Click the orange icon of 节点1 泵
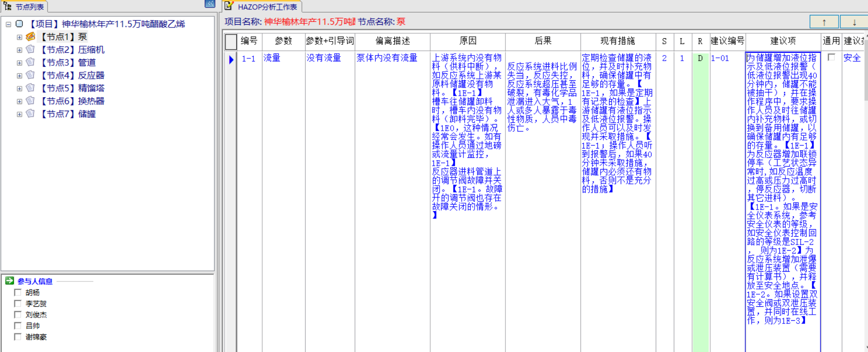 [x=31, y=36]
